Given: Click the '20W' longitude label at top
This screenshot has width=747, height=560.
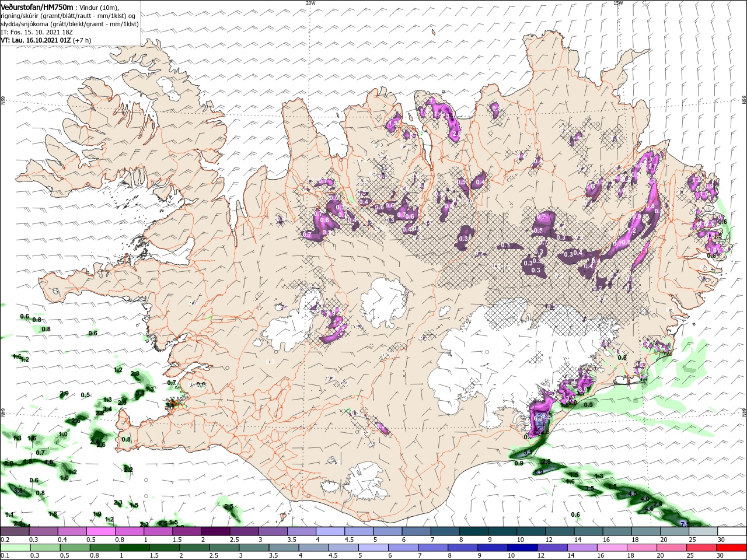Looking at the screenshot, I should click(310, 3).
